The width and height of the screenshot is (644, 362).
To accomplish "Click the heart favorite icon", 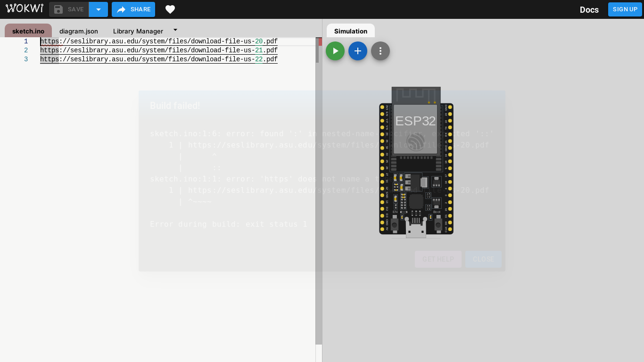I will pos(170,9).
